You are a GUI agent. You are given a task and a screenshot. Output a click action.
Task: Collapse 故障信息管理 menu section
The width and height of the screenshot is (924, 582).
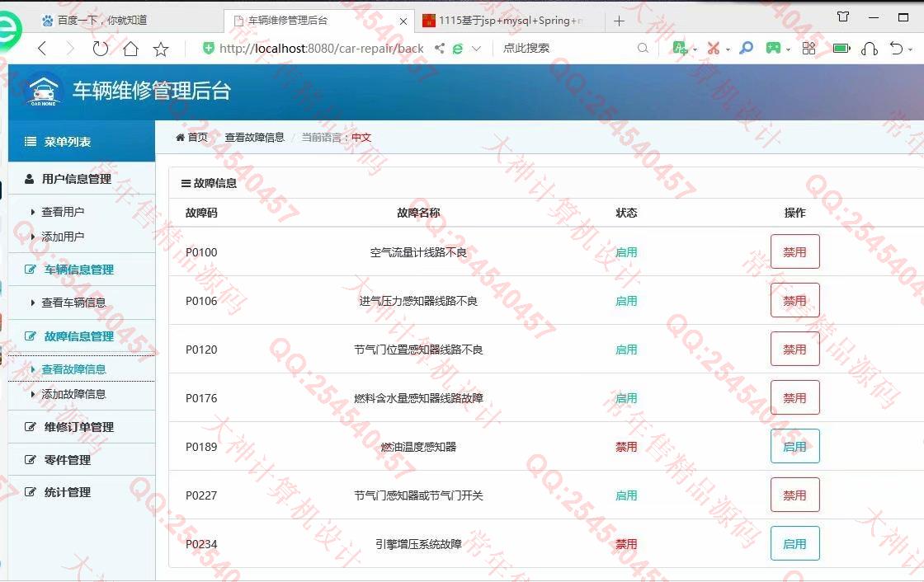(x=82, y=336)
